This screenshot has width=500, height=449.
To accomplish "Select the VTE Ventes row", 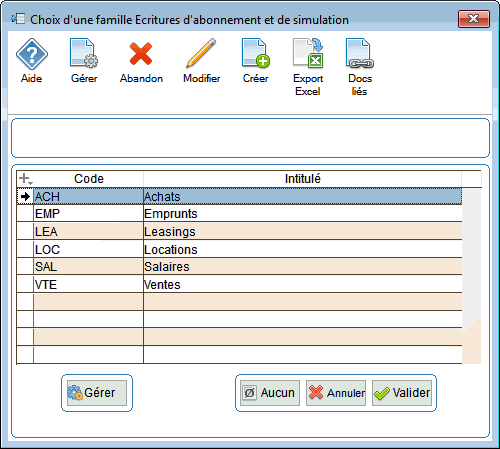I will point(239,284).
